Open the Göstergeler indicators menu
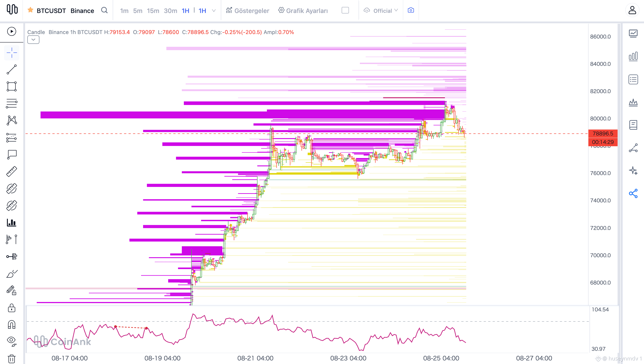 [248, 11]
